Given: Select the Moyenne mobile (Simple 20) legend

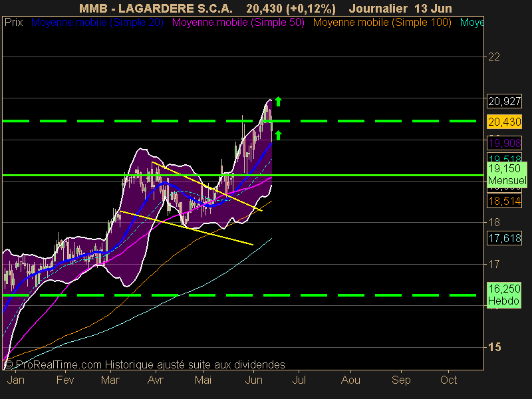Looking at the screenshot, I should pos(97,23).
